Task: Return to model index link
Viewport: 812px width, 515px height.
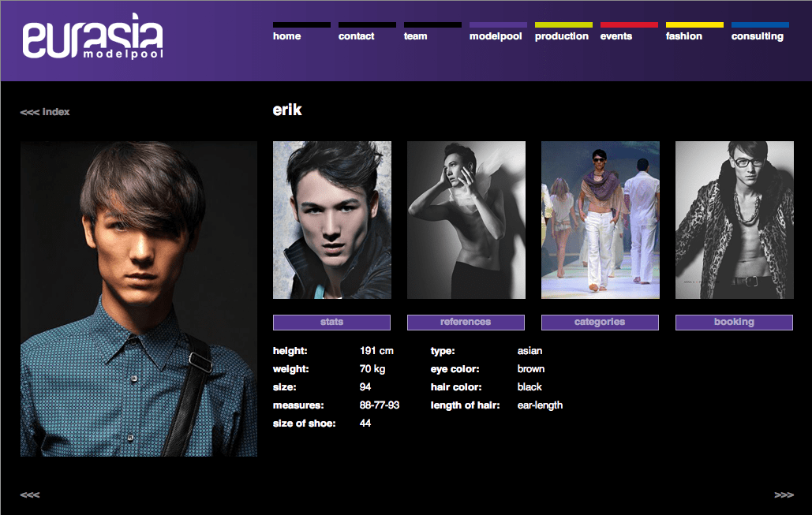Action: (44, 112)
